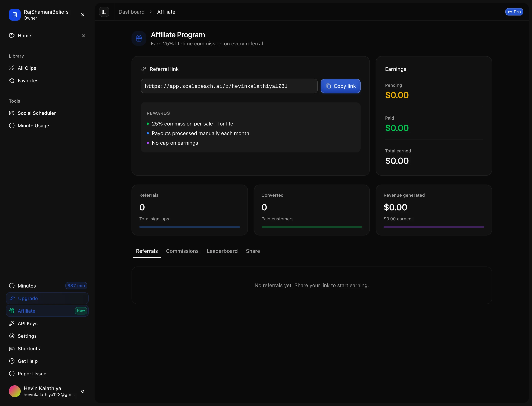Viewport: 532px width, 406px height.
Task: Open Favorites in the sidebar
Action: tap(47, 80)
